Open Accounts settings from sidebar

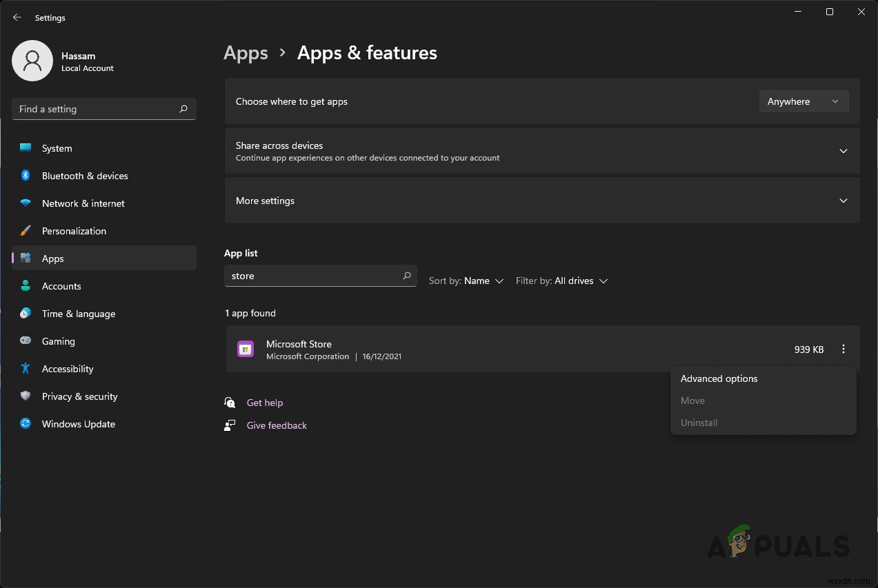coord(61,285)
